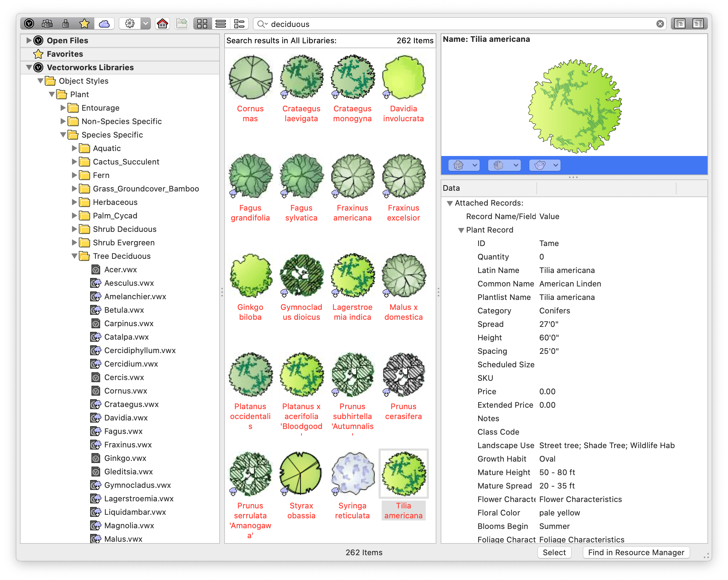Open the Betula.vwx library file
Image resolution: width=728 pixels, height=580 pixels.
tap(124, 310)
